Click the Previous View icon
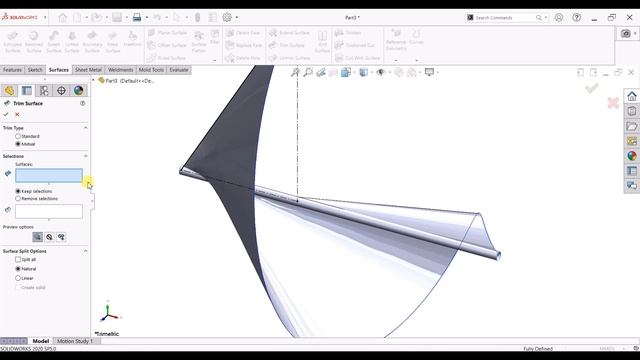Viewport: 640px width, 360px height. (x=321, y=72)
